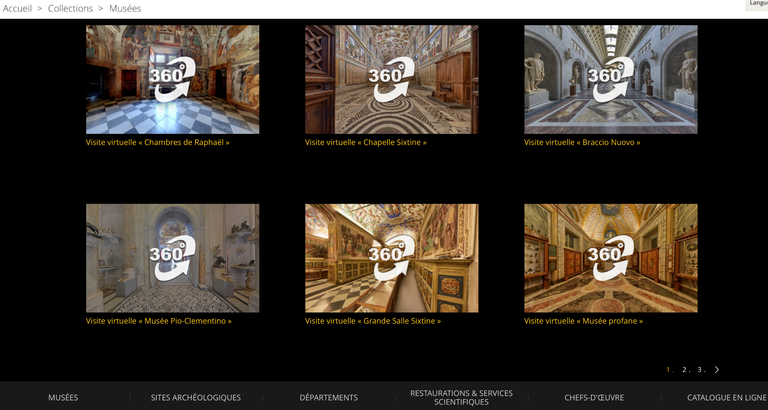The width and height of the screenshot is (768, 410).
Task: Jump to pagination page 3
Action: [x=700, y=370]
